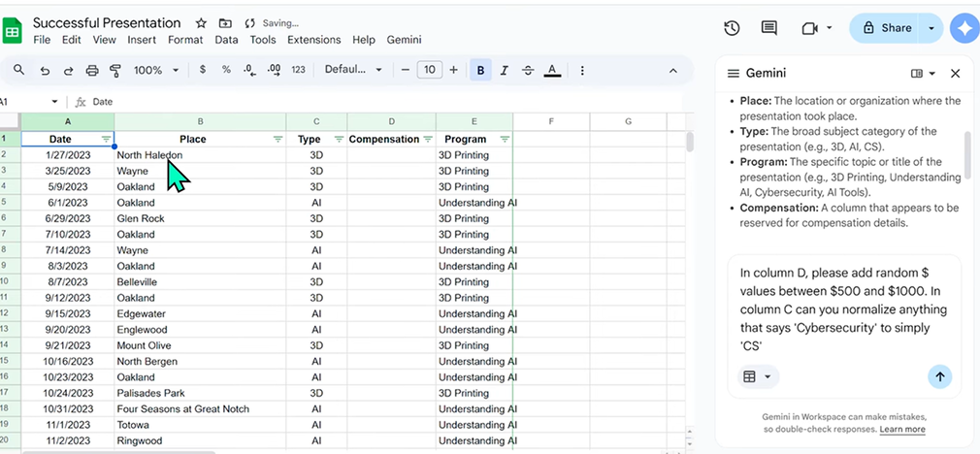Open the zoom 100% dropdown
The width and height of the screenshot is (980, 454).
155,71
